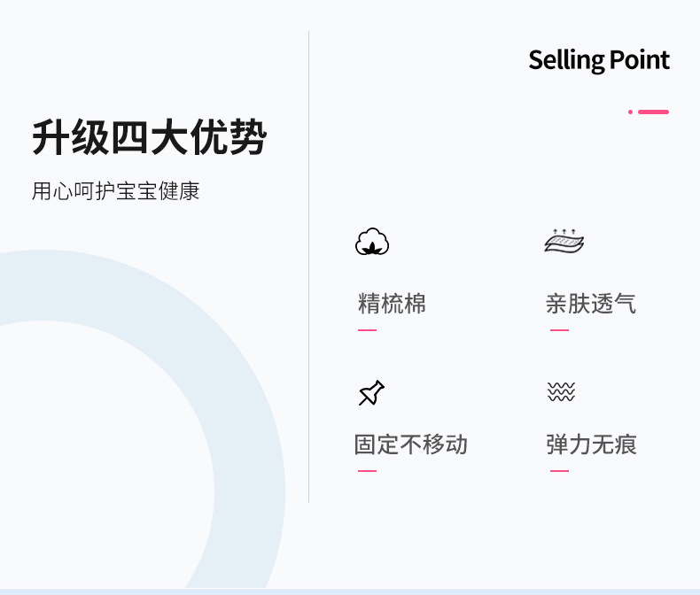Click the pink underline beneath 亲肤透气
This screenshot has width=700, height=595.
(559, 330)
